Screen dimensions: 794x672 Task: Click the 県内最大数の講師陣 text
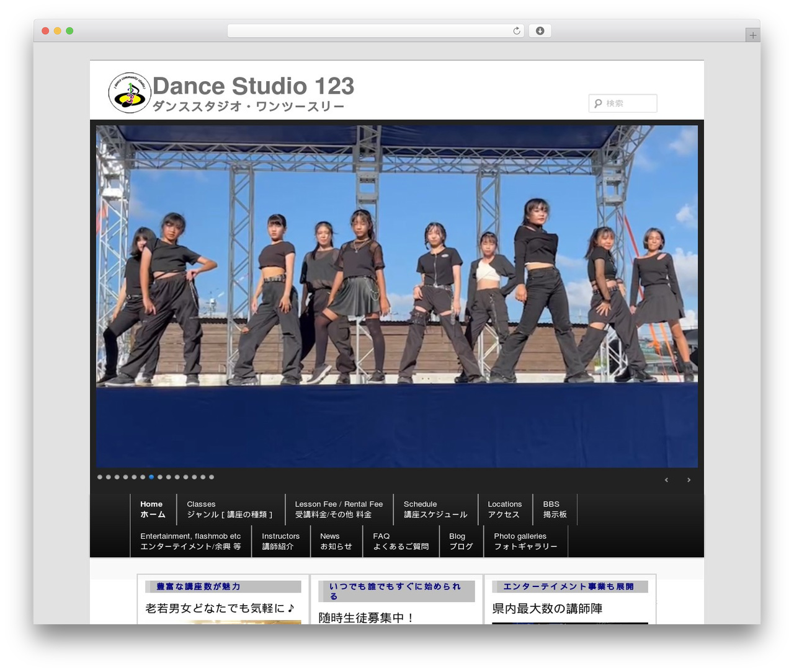click(547, 608)
